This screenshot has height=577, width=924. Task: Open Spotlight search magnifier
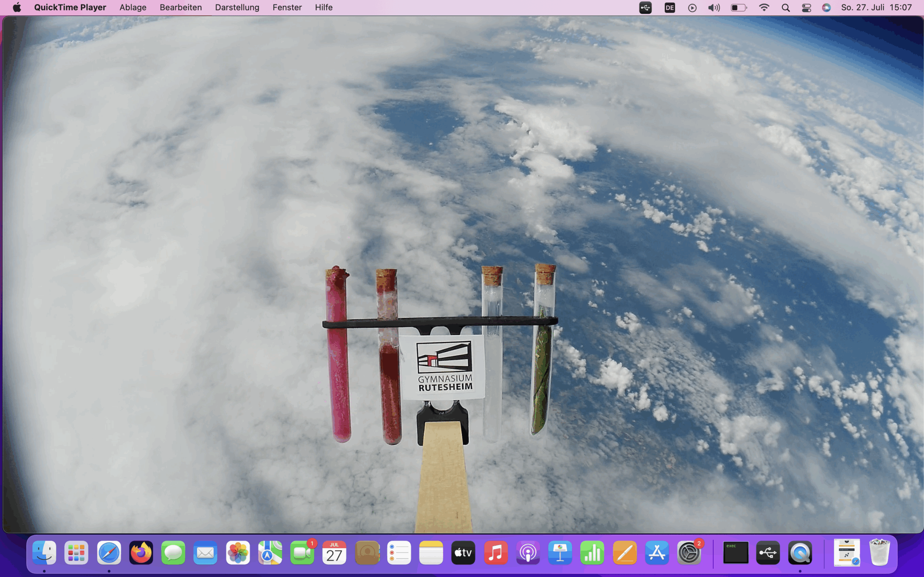coord(785,8)
